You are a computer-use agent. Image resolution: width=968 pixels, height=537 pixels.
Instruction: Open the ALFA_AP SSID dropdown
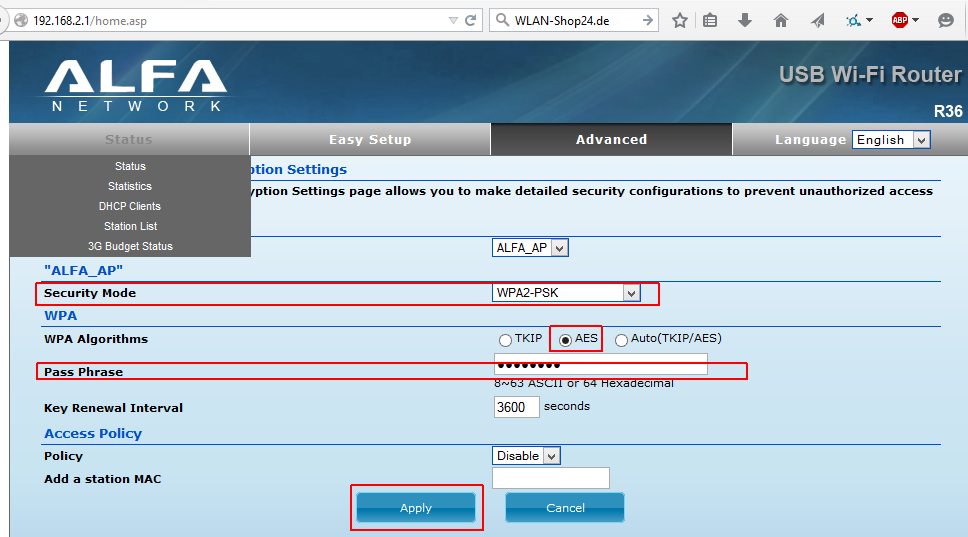coord(530,248)
